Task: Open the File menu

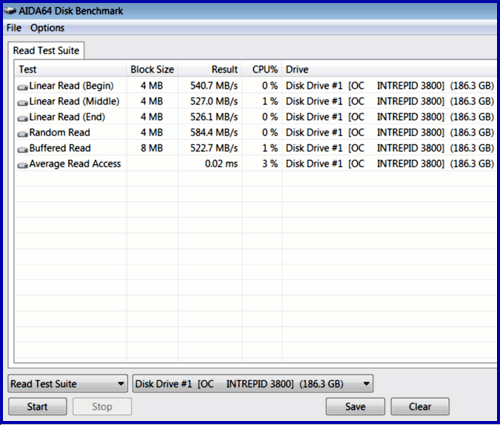Action: [14, 28]
